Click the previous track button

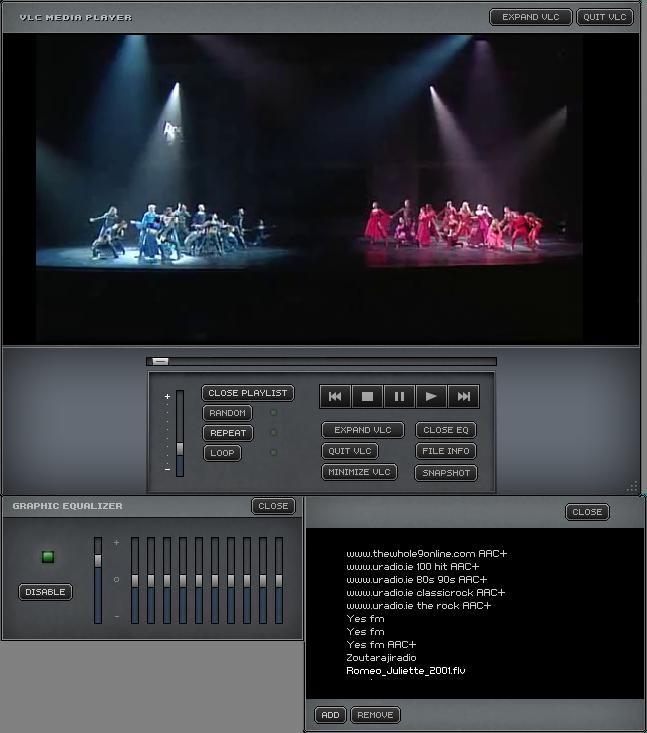[x=335, y=397]
